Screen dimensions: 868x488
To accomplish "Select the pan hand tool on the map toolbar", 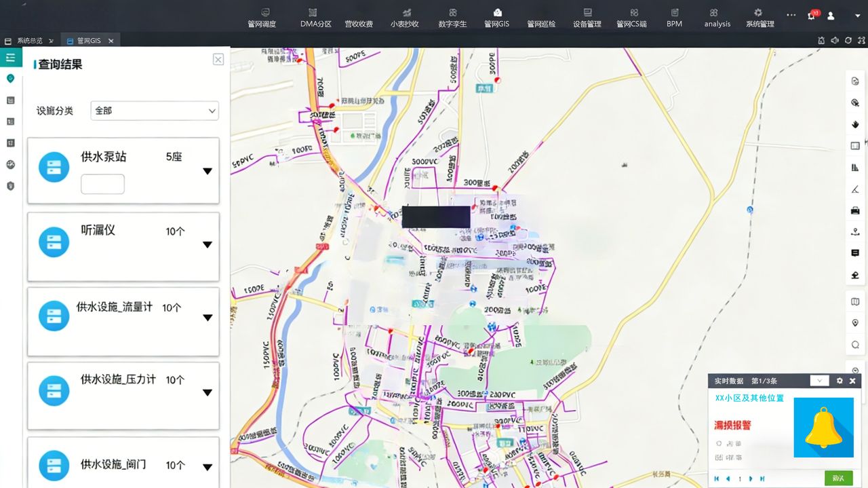I will point(855,124).
